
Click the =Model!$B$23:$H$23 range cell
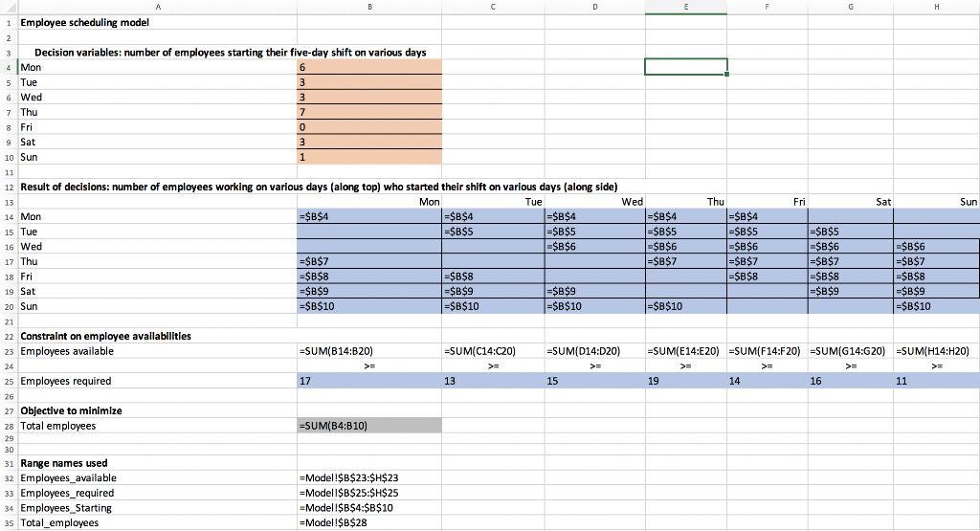coord(369,478)
